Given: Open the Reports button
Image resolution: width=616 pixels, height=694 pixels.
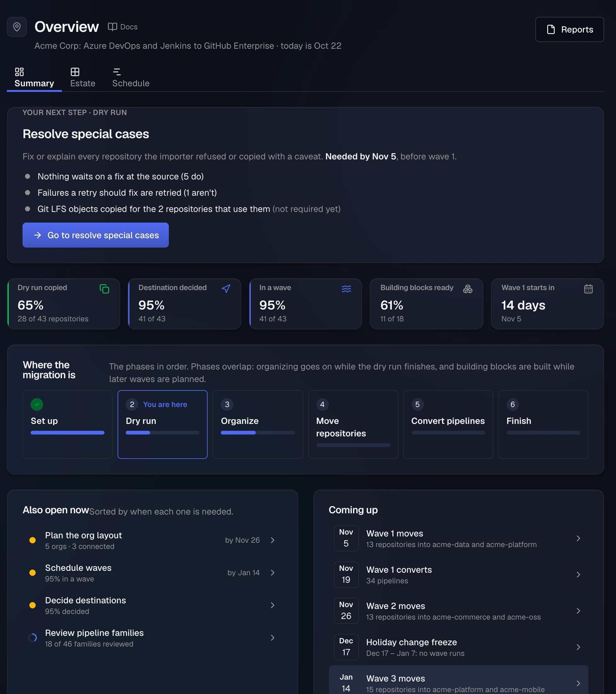Looking at the screenshot, I should [x=569, y=29].
